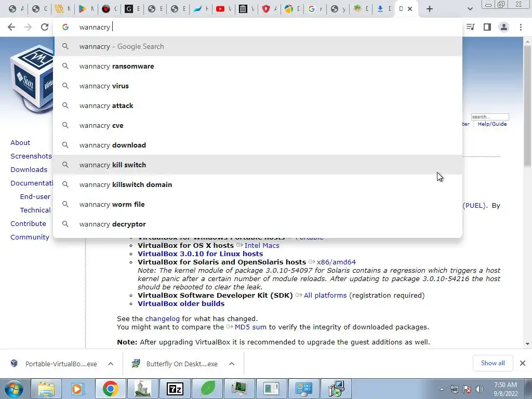This screenshot has height=399, width=532.
Task: Open the changelog link
Action: pyautogui.click(x=163, y=318)
